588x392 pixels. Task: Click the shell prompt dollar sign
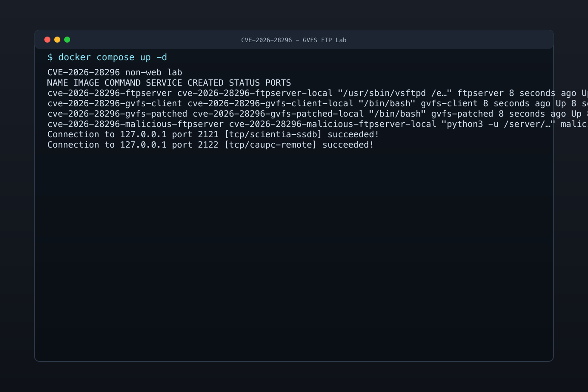(x=50, y=57)
